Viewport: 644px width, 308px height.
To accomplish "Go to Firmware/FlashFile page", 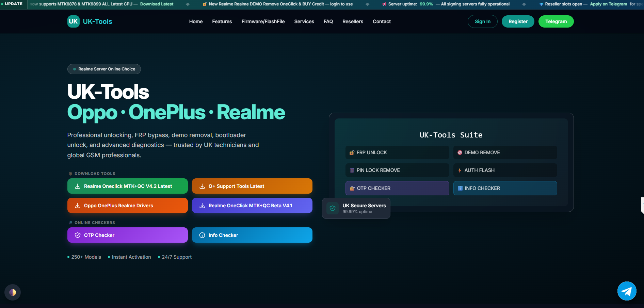I will coord(263,21).
